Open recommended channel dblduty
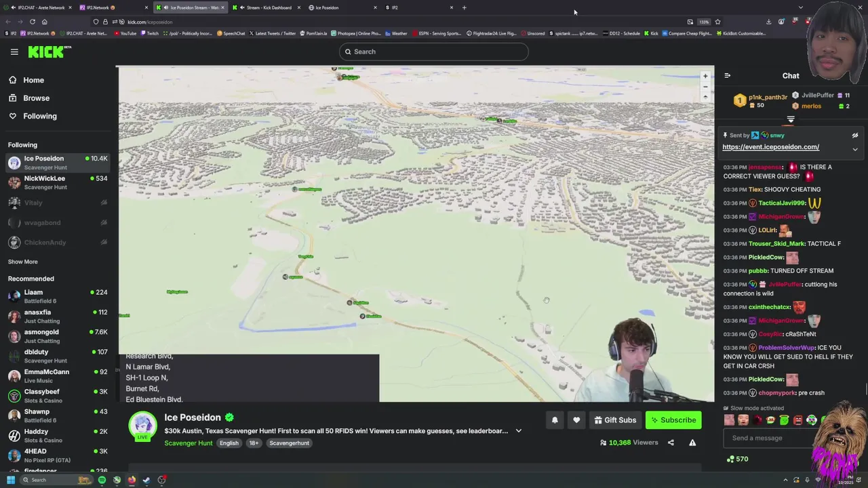This screenshot has height=488, width=868. pyautogui.click(x=58, y=356)
